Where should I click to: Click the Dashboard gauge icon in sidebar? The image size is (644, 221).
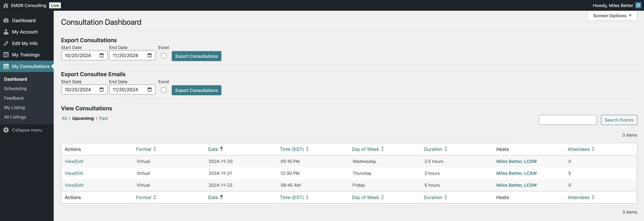[x=6, y=20]
